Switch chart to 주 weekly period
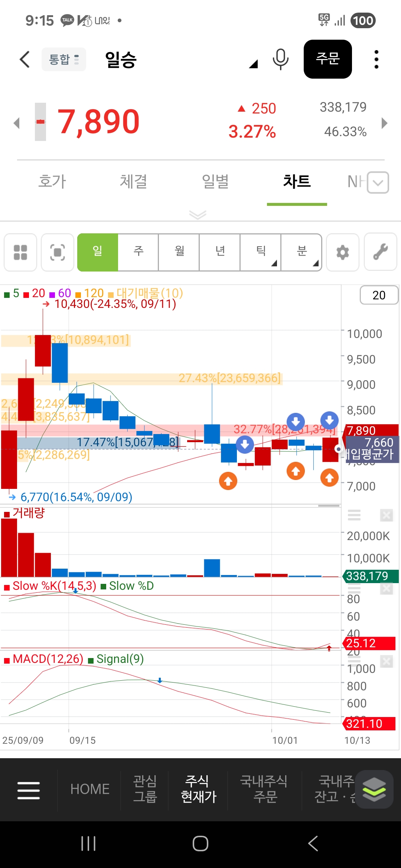 coord(138,252)
